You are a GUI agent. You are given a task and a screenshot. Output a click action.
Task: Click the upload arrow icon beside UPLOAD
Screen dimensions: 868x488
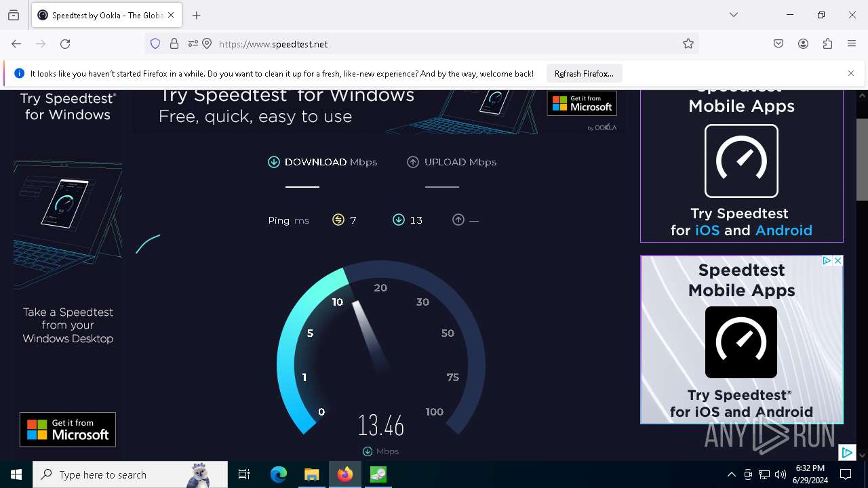click(x=413, y=162)
